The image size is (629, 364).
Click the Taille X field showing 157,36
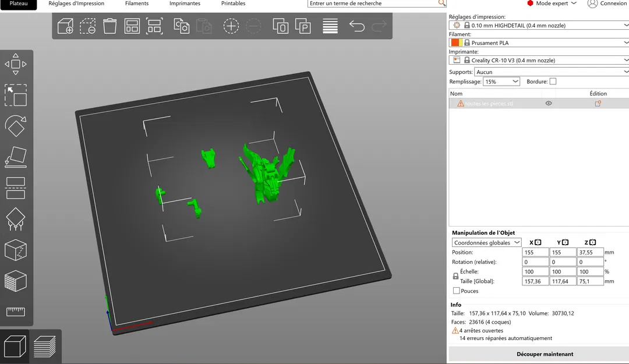click(535, 281)
